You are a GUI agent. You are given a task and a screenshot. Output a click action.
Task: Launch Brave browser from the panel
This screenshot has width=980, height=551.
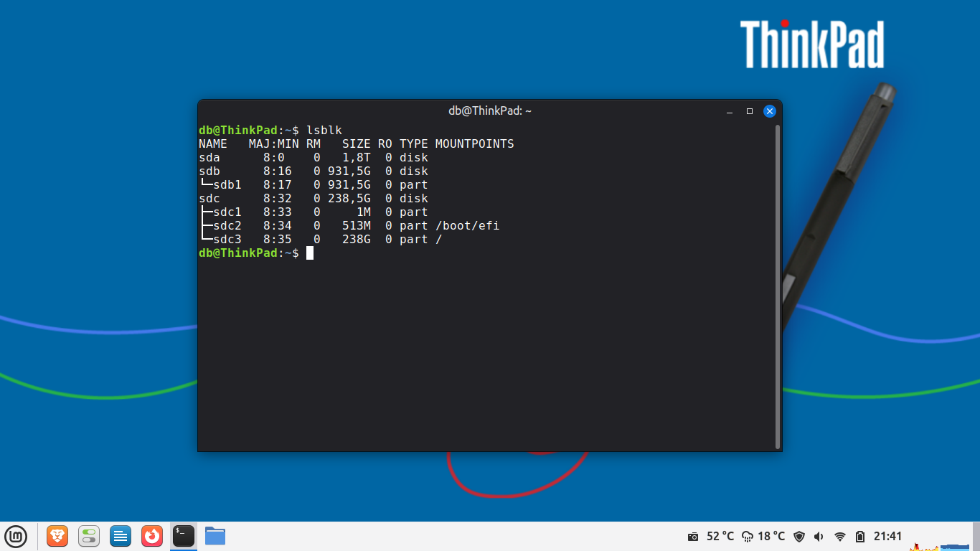tap(57, 536)
